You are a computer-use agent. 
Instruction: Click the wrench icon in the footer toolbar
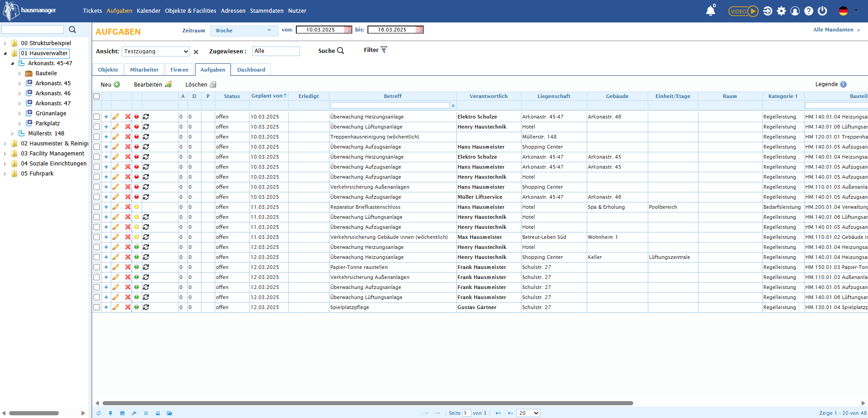(x=134, y=413)
